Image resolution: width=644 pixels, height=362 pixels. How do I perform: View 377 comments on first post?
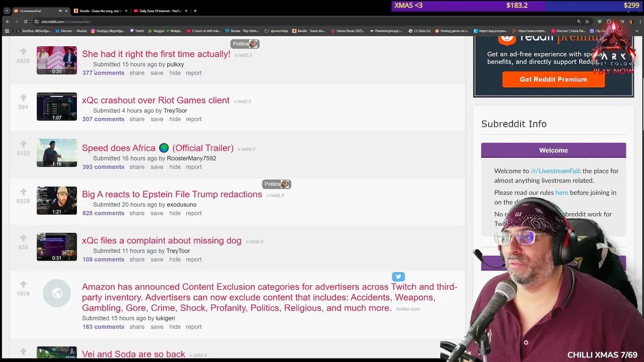pyautogui.click(x=103, y=73)
